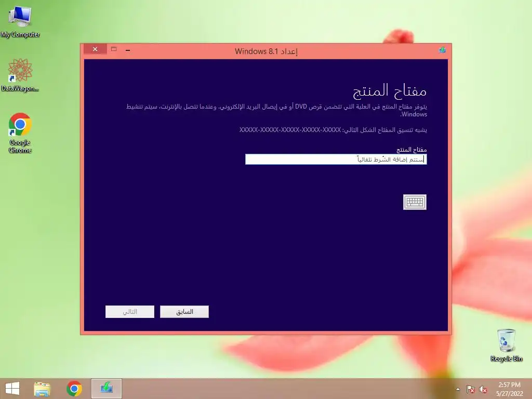
Task: Close the Windows 8.1 setup window
Action: click(95, 49)
